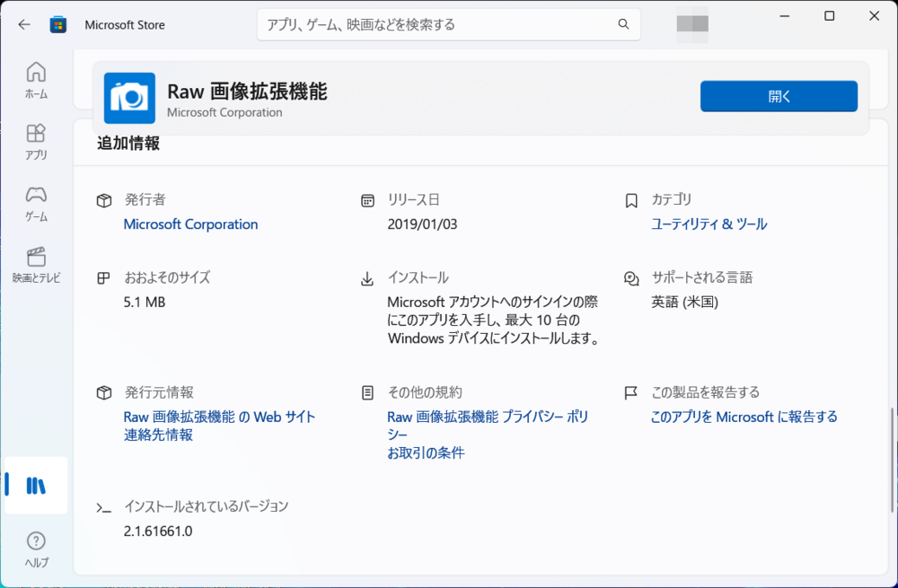Click the サポートされる言語 icon
Viewport: 898px width, 588px height.
631,279
